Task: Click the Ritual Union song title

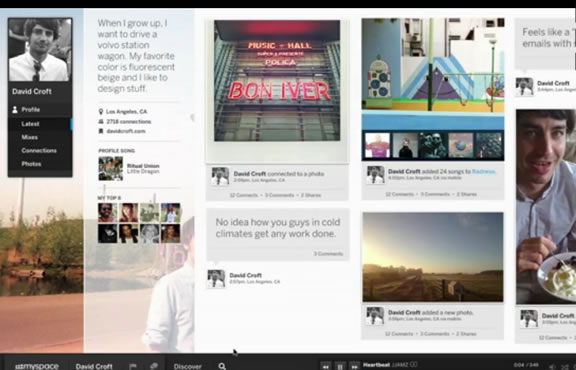Action: [143, 166]
